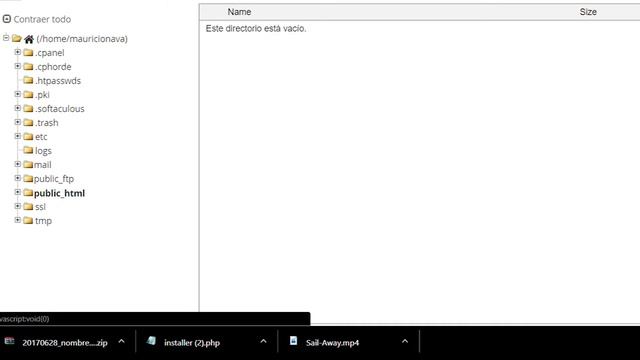Collapse the /home/mauricionava root node
640x360 pixels.
[6, 38]
